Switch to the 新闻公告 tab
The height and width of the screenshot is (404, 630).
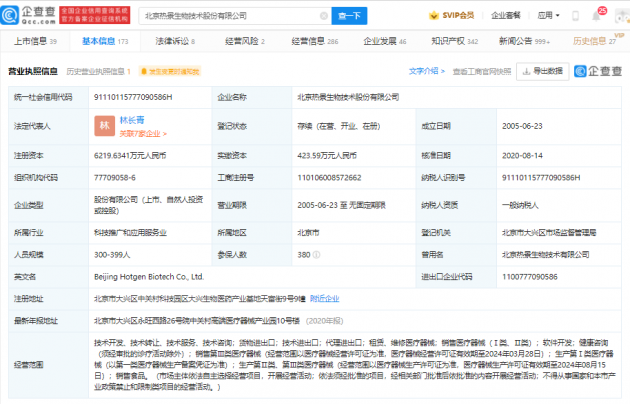pyautogui.click(x=524, y=41)
